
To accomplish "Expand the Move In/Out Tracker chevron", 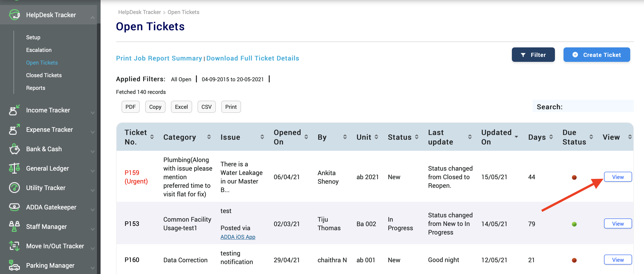I will (92, 248).
